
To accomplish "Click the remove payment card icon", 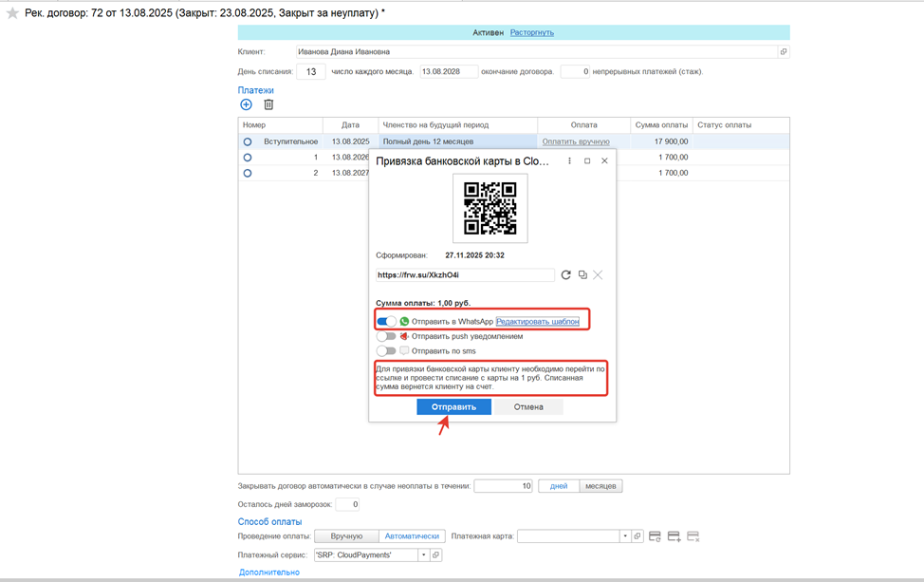I will pos(693,536).
